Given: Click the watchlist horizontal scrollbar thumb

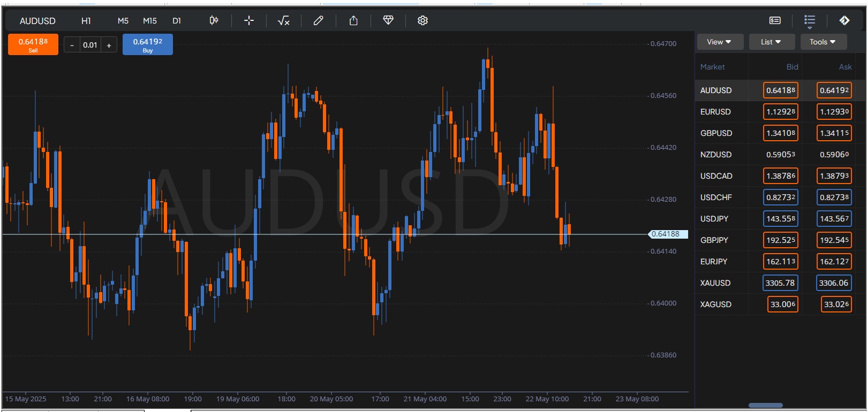Looking at the screenshot, I should [x=766, y=405].
